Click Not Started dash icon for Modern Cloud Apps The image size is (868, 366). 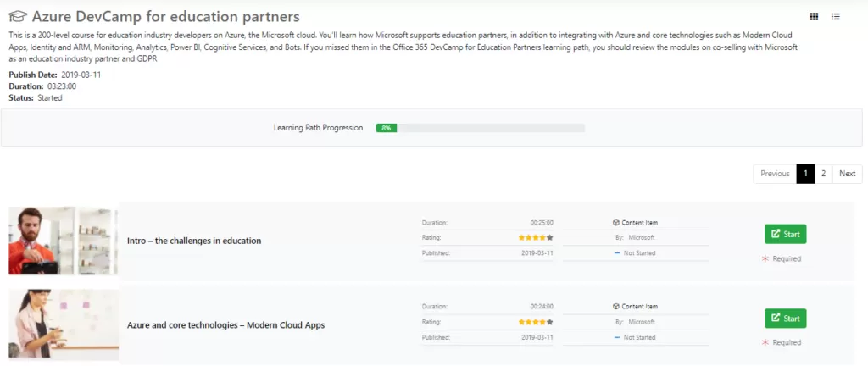pos(617,337)
